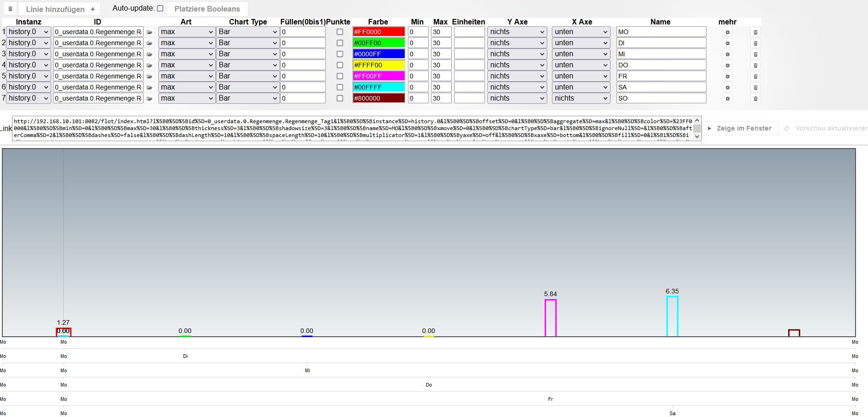This screenshot has height=417, width=868.
Task: Enable the Auto-update checkbox
Action: coord(160,8)
